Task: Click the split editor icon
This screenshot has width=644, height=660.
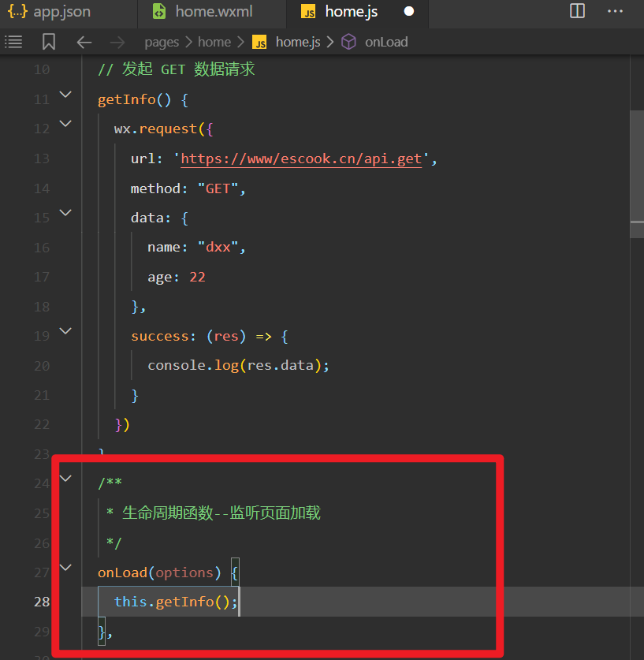Action: click(577, 11)
